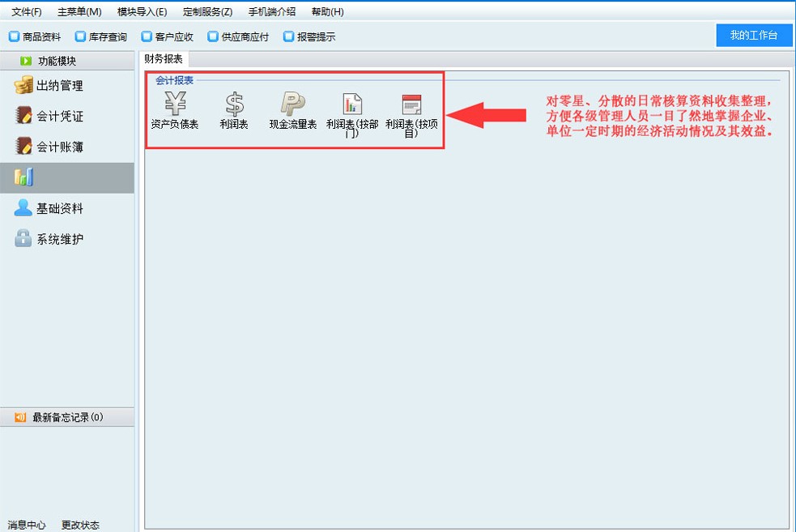Open 库存查询 from the toolbar

click(101, 36)
